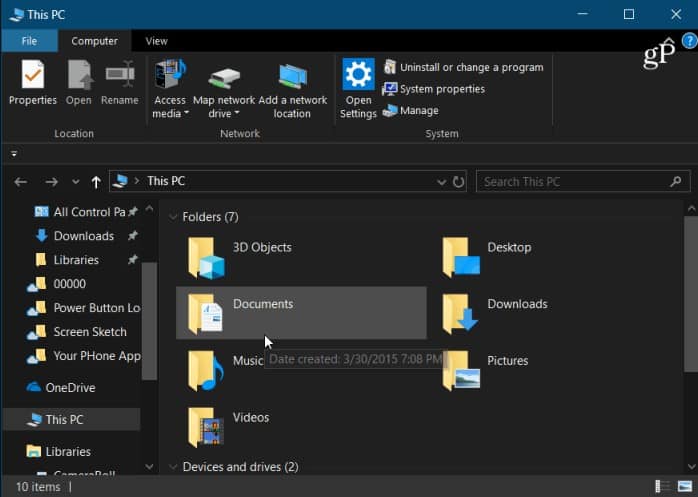Click the navigation pane scrollbar thumb
The width and height of the screenshot is (698, 497).
coord(150,321)
